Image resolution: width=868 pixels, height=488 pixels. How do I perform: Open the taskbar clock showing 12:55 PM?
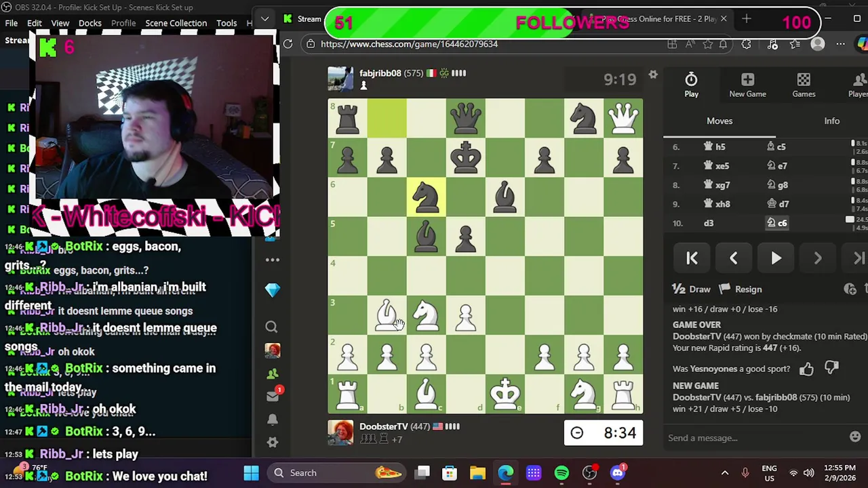[840, 473]
